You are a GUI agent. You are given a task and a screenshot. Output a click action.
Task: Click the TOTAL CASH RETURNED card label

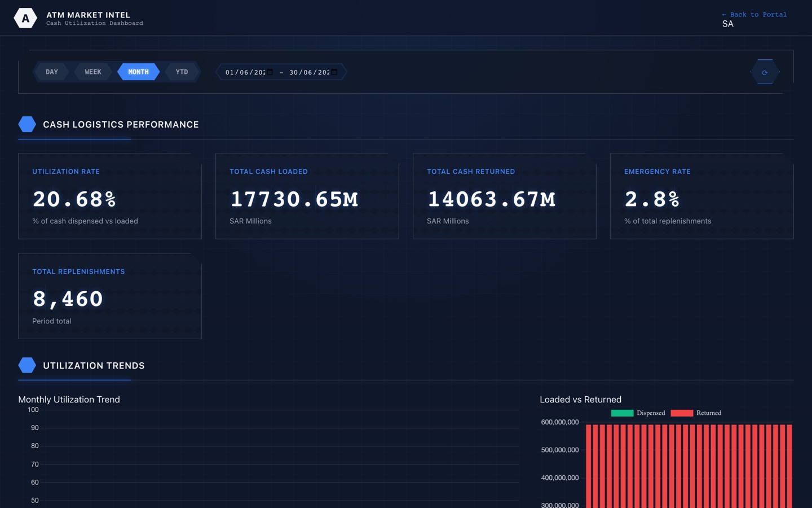pos(471,172)
